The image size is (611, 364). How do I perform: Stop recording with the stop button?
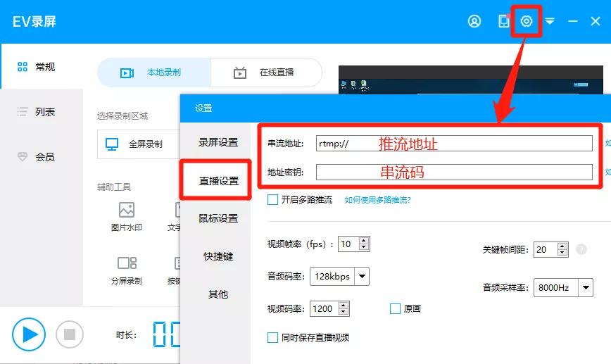70,334
